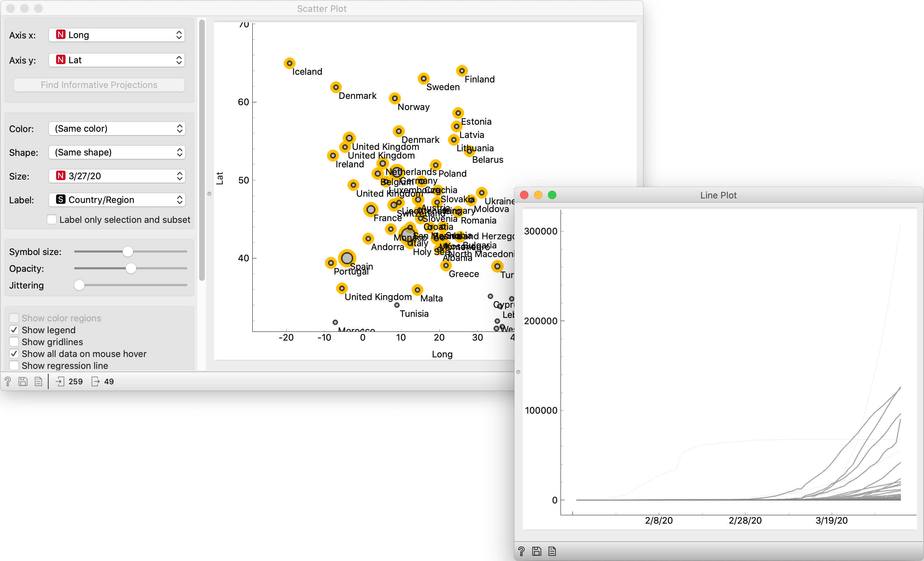Image resolution: width=924 pixels, height=561 pixels.
Task: Select the Estonia data point
Action: [x=458, y=113]
